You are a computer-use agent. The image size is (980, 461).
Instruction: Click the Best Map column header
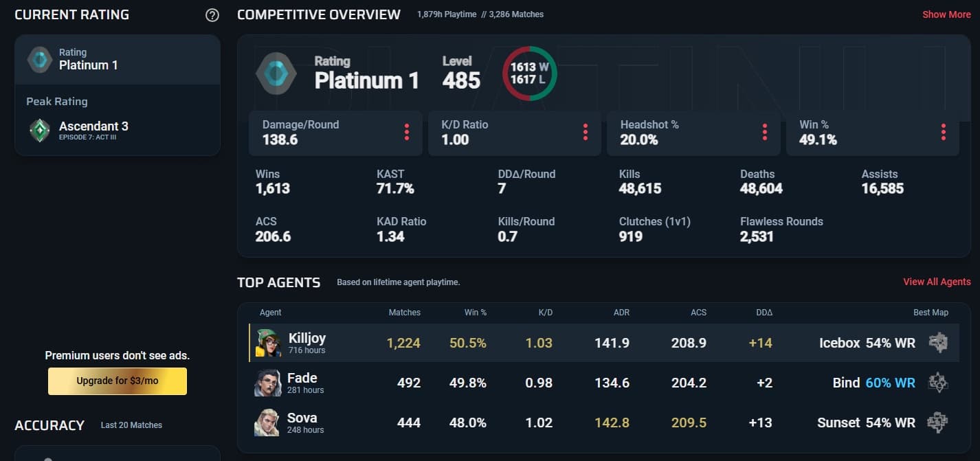tap(931, 313)
